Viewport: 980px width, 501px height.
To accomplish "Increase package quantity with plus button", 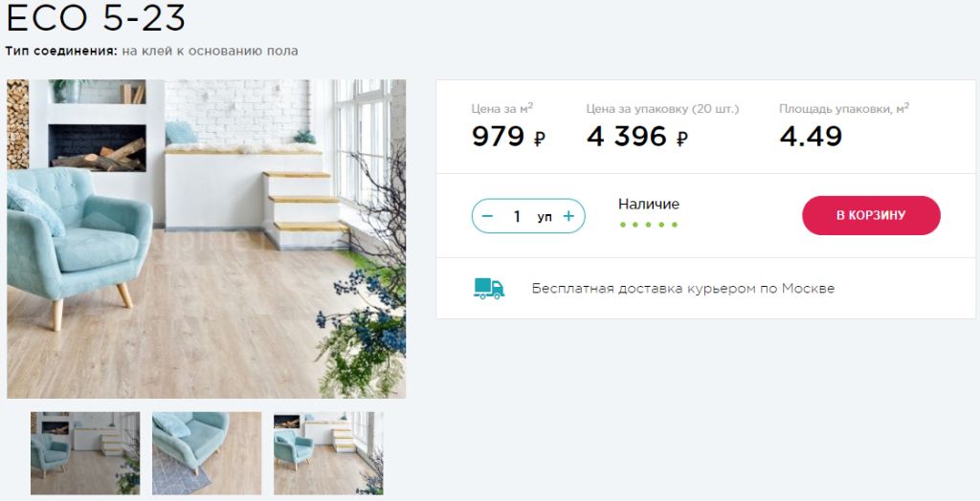I will (568, 216).
